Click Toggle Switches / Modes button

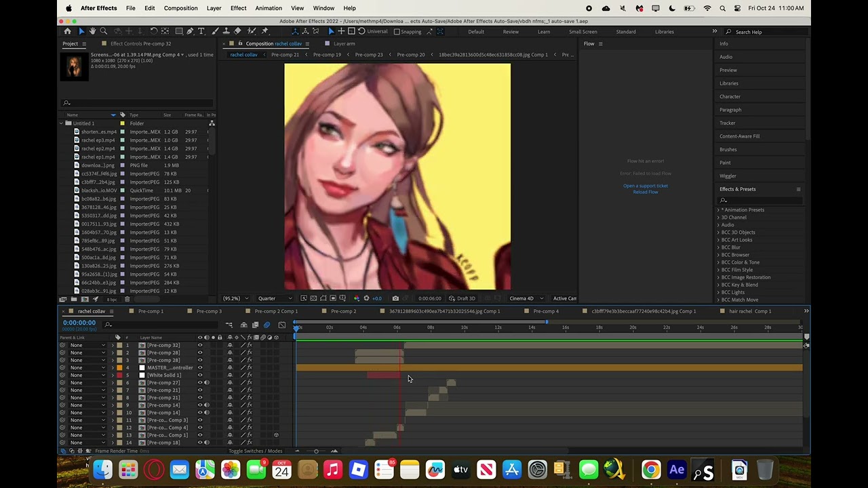pyautogui.click(x=256, y=451)
